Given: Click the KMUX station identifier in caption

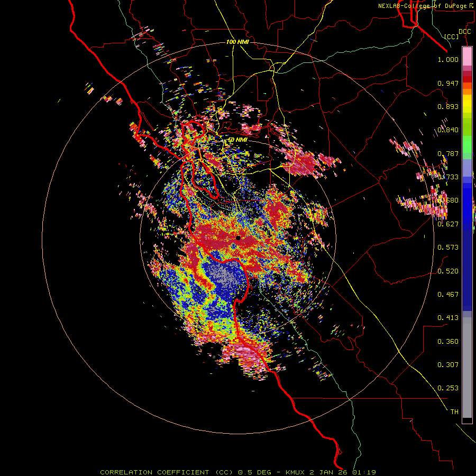Looking at the screenshot, I should (x=296, y=472).
